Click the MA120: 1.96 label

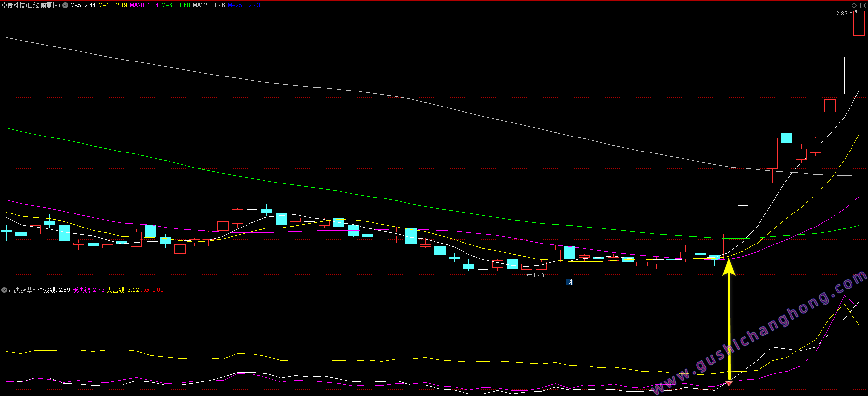pos(209,5)
